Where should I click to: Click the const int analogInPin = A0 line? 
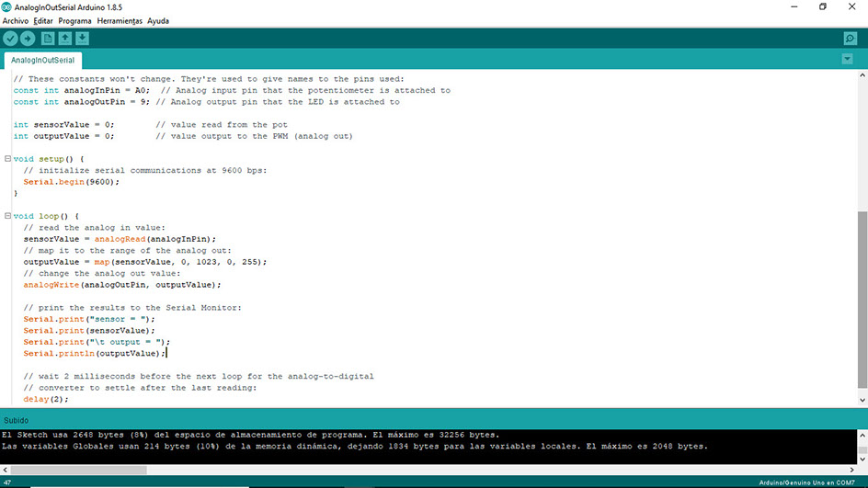pyautogui.click(x=232, y=90)
